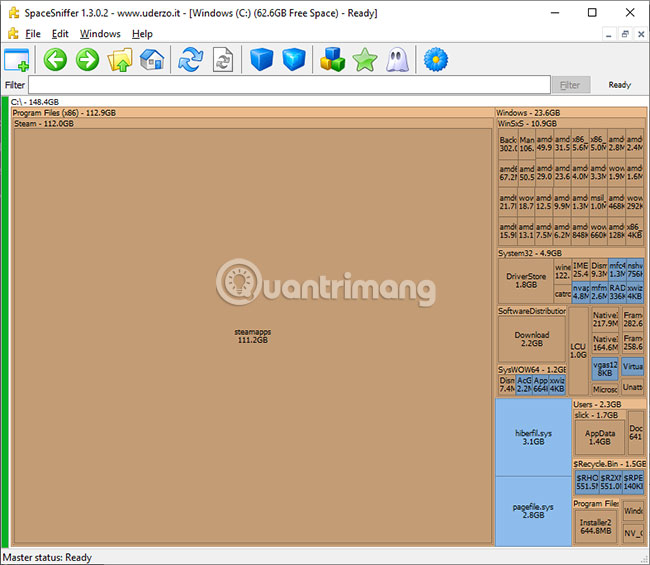Select the $RHO 551.5MB file block
This screenshot has width=650, height=565.
coord(587,482)
